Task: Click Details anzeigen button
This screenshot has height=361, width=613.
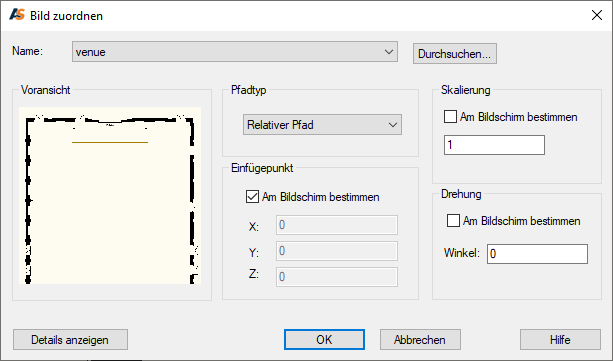Action: click(70, 339)
